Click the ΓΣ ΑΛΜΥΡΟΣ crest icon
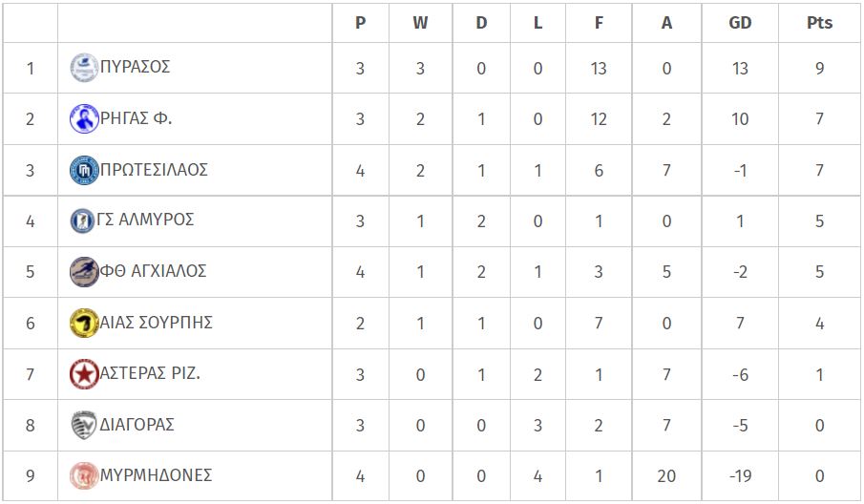The height and width of the screenshot is (504, 864). pyautogui.click(x=83, y=220)
